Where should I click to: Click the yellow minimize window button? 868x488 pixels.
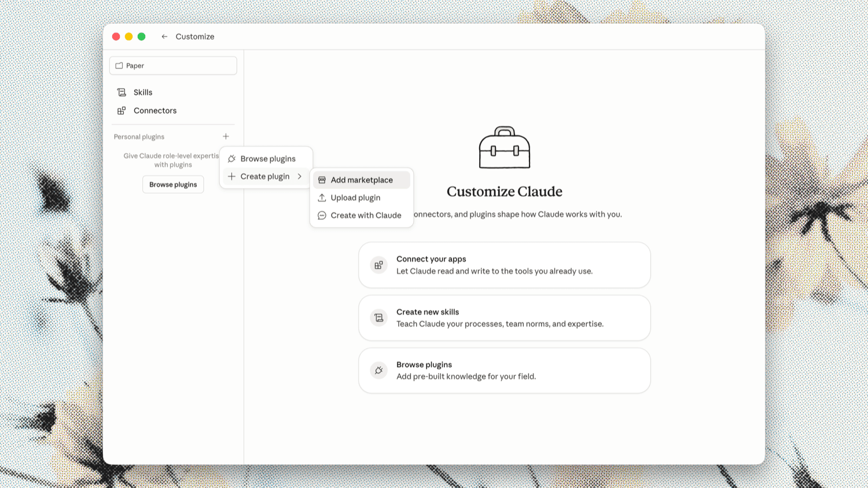pyautogui.click(x=128, y=36)
